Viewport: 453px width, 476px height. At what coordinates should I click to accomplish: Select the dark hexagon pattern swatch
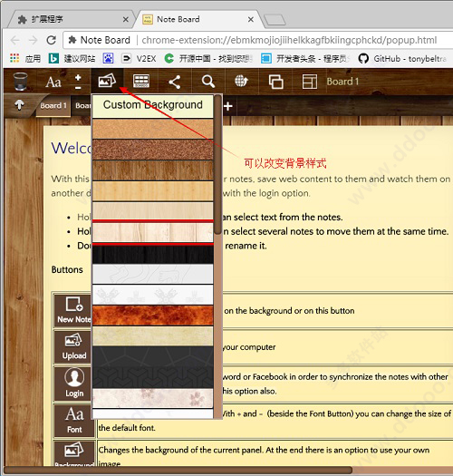click(x=152, y=357)
